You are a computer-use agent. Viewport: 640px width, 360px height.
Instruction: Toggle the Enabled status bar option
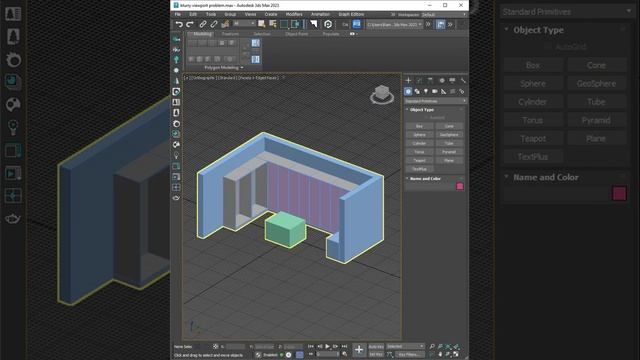point(271,355)
